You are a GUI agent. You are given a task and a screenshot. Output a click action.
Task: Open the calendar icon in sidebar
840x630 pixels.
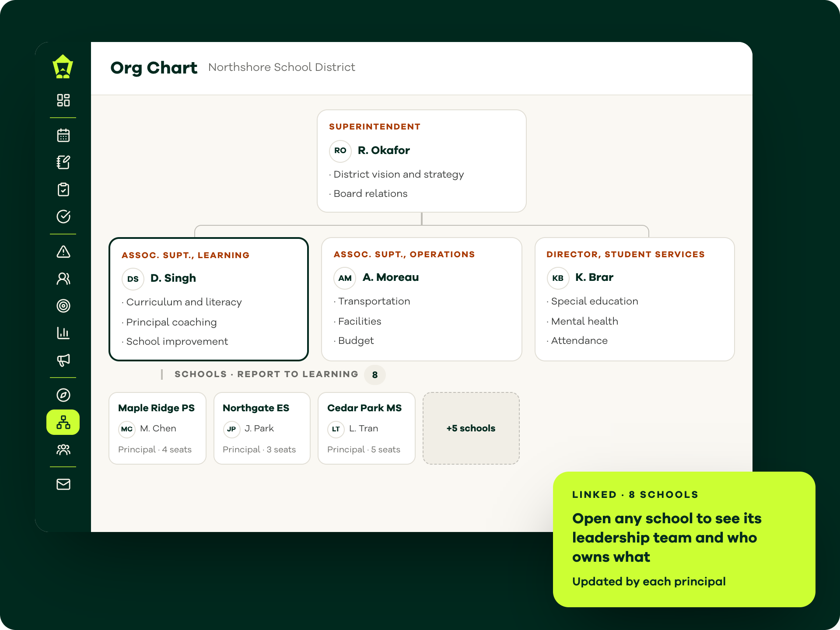click(x=63, y=135)
